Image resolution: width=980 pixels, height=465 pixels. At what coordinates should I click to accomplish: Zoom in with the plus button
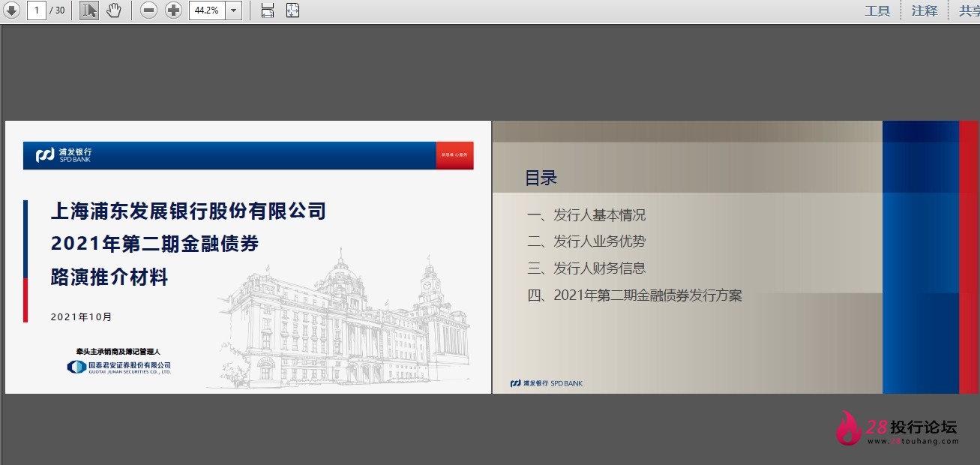173,10
